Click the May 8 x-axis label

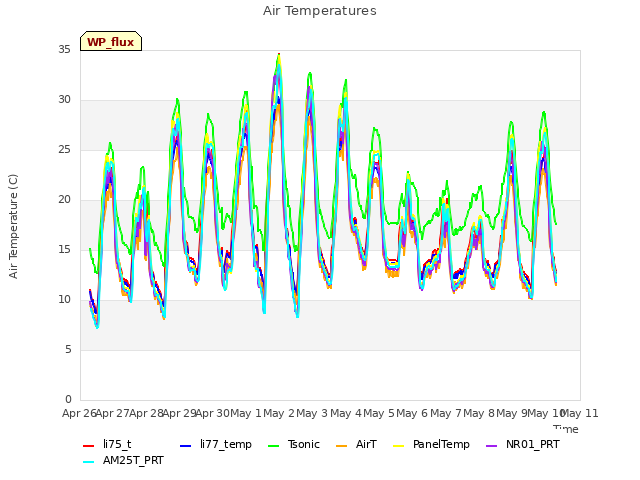coord(479,413)
